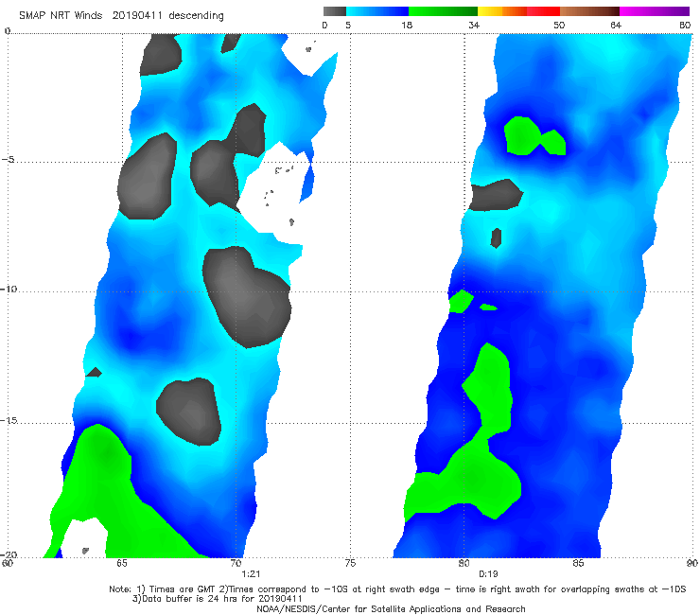This screenshot has width=700, height=615.
Task: Click longitude axis label "75"
Action: click(x=350, y=563)
